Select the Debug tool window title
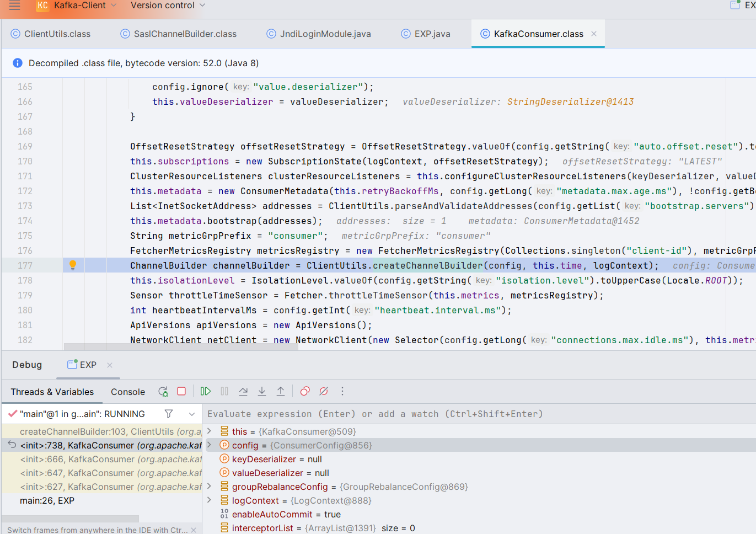 [27, 365]
